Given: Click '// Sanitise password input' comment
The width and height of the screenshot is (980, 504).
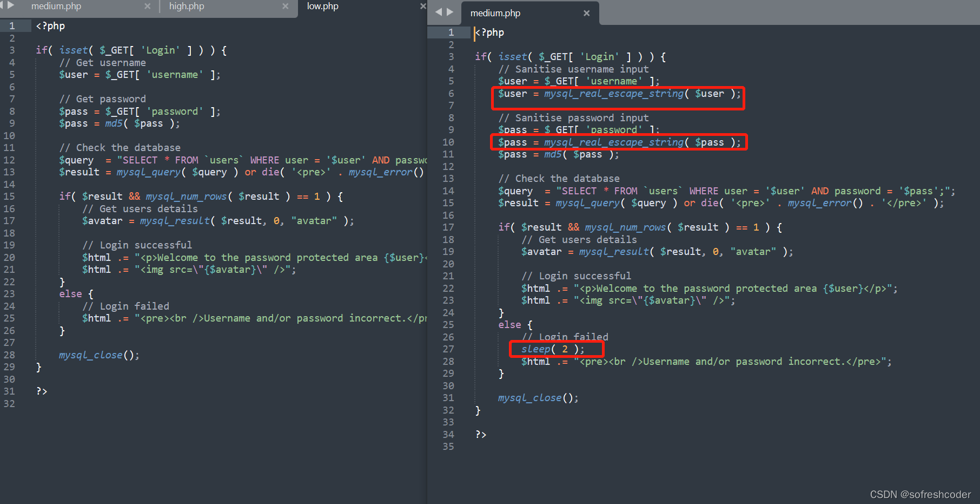Looking at the screenshot, I should (573, 118).
